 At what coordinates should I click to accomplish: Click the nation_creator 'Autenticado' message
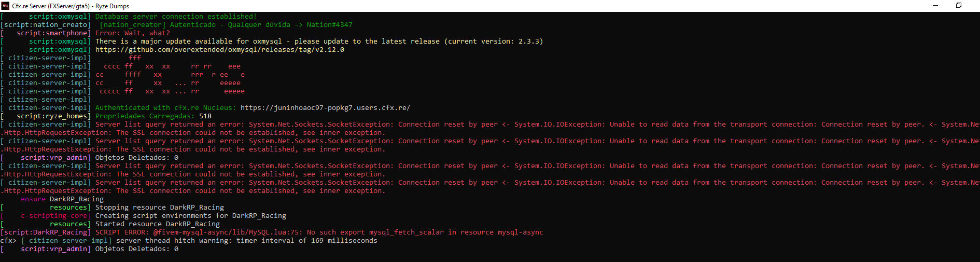point(226,25)
